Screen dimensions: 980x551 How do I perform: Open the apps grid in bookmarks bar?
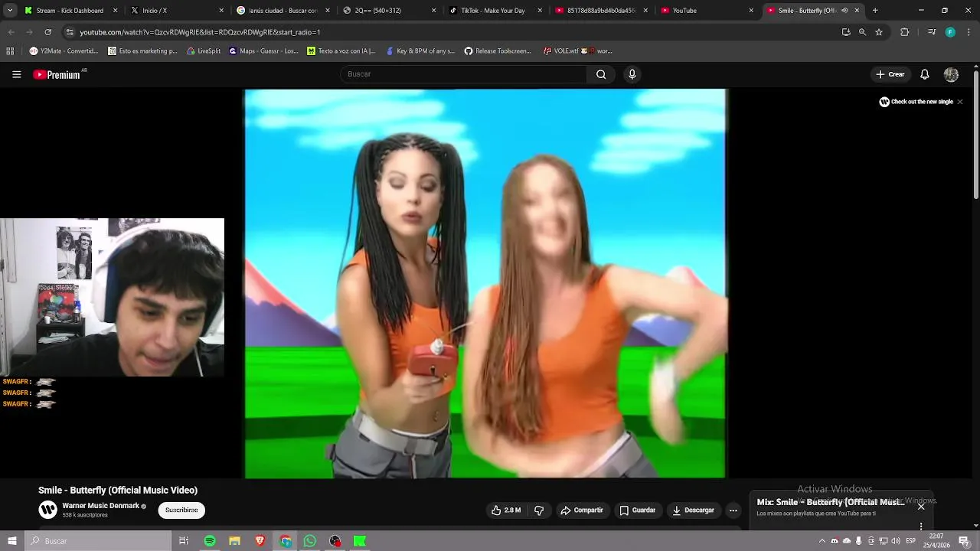(10, 51)
